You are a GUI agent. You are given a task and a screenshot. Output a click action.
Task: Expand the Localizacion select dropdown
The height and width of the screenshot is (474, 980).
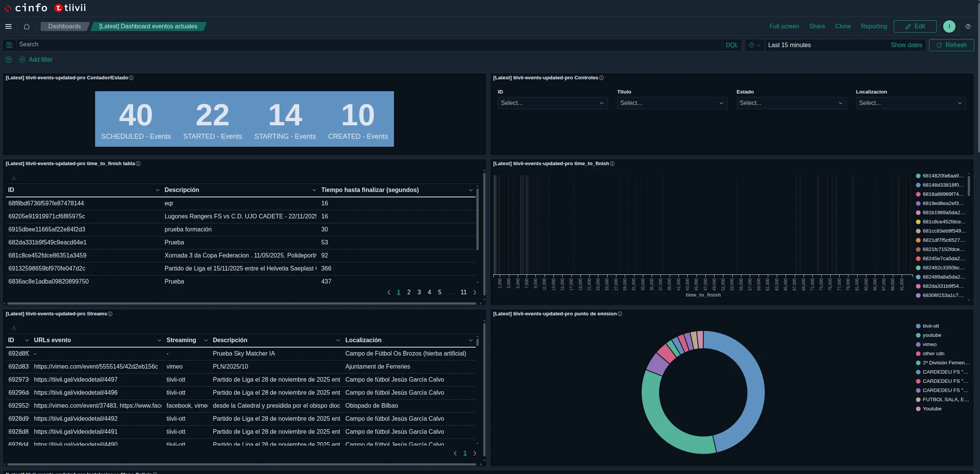coord(910,103)
